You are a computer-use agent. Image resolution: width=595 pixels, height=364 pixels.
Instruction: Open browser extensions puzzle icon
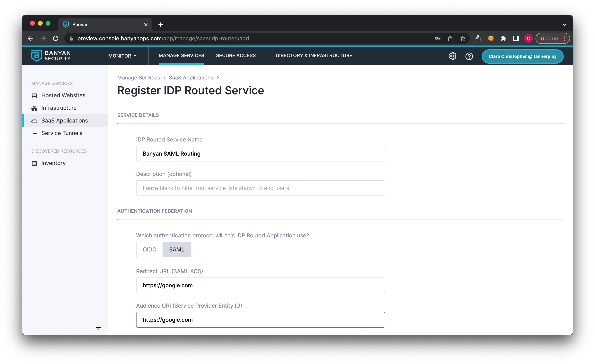point(503,38)
